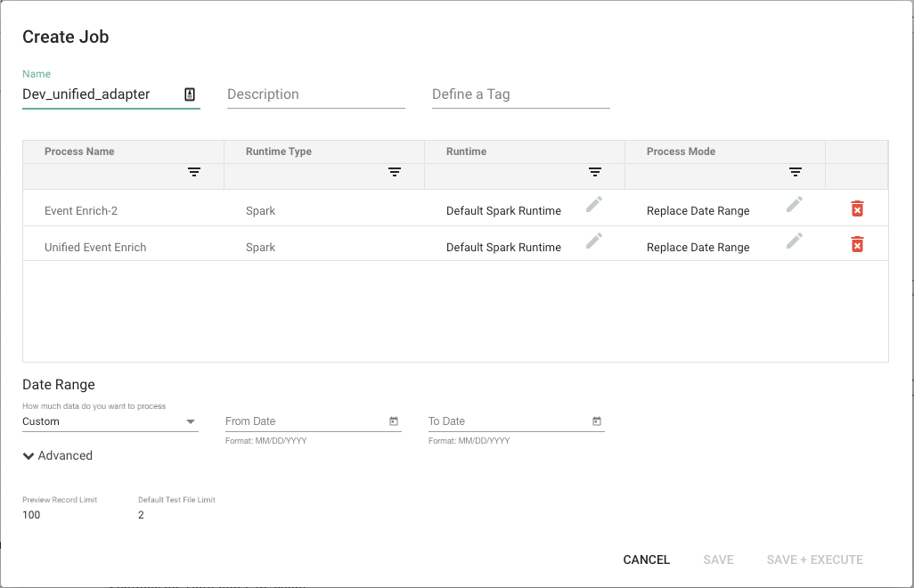The width and height of the screenshot is (914, 588).
Task: Open From Date calendar picker
Action: (394, 421)
